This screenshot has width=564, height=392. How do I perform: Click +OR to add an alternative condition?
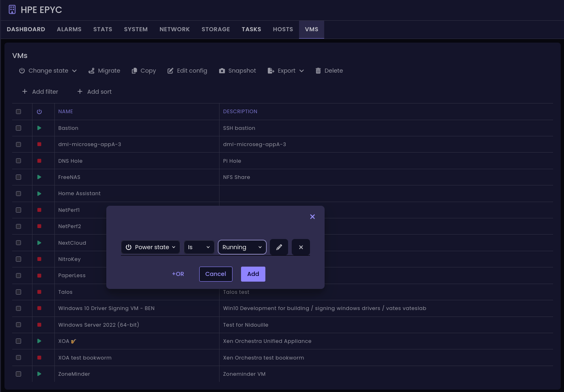178,274
